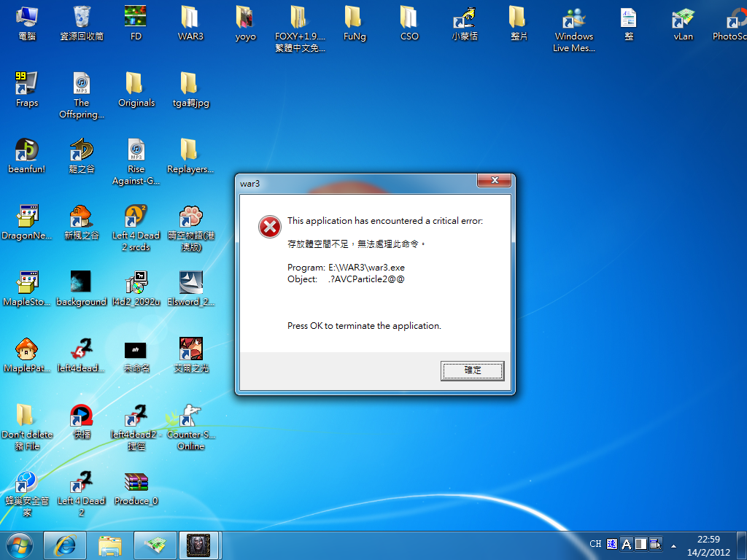This screenshot has width=747, height=560.
Task: Select the Rise Against MP3 file icon
Action: [136, 161]
